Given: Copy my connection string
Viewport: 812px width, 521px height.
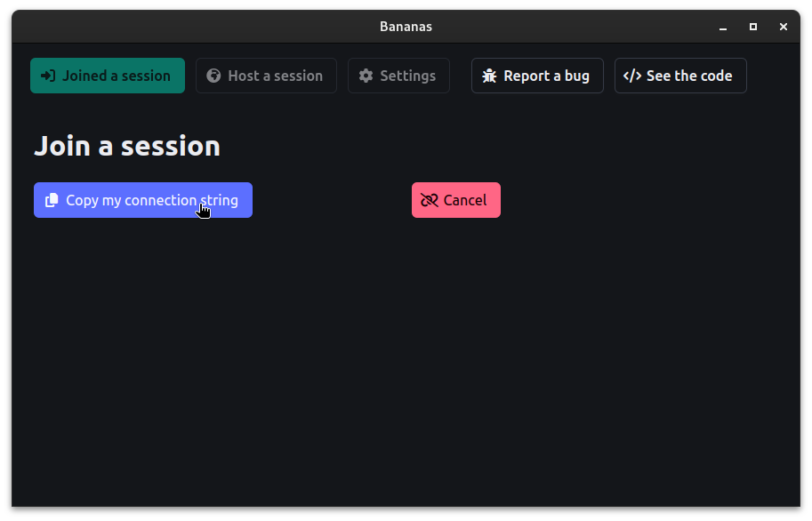Looking at the screenshot, I should (x=143, y=200).
